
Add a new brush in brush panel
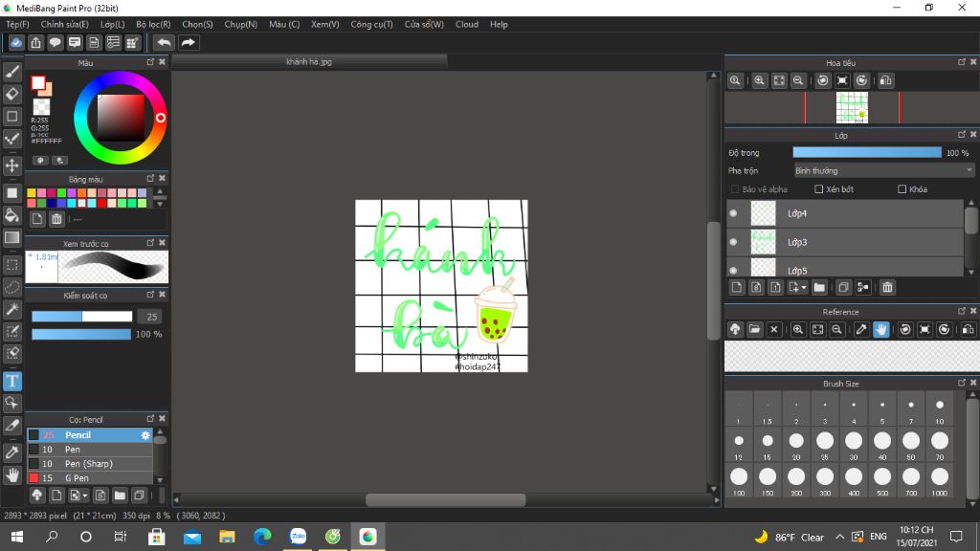coord(56,496)
